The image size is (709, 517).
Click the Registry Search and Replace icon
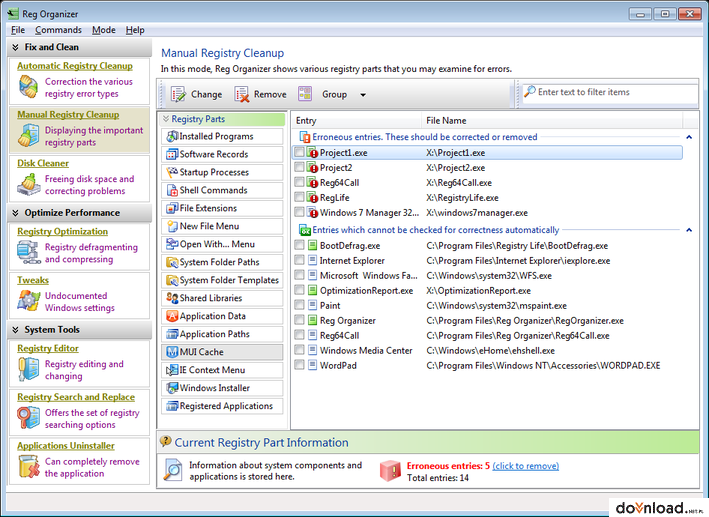click(28, 417)
